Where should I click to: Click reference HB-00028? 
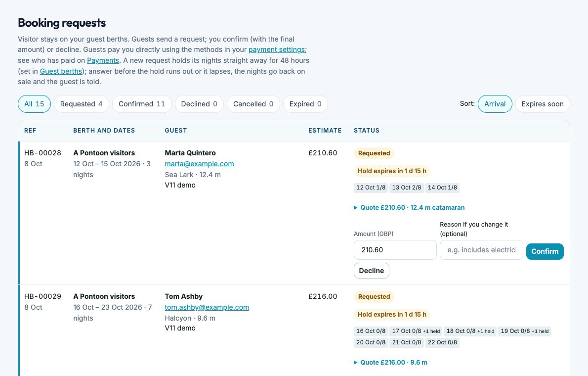coord(43,153)
